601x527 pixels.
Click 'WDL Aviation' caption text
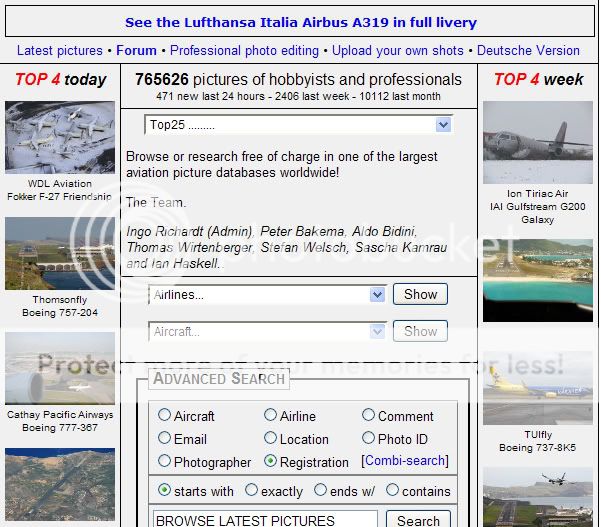(x=60, y=184)
